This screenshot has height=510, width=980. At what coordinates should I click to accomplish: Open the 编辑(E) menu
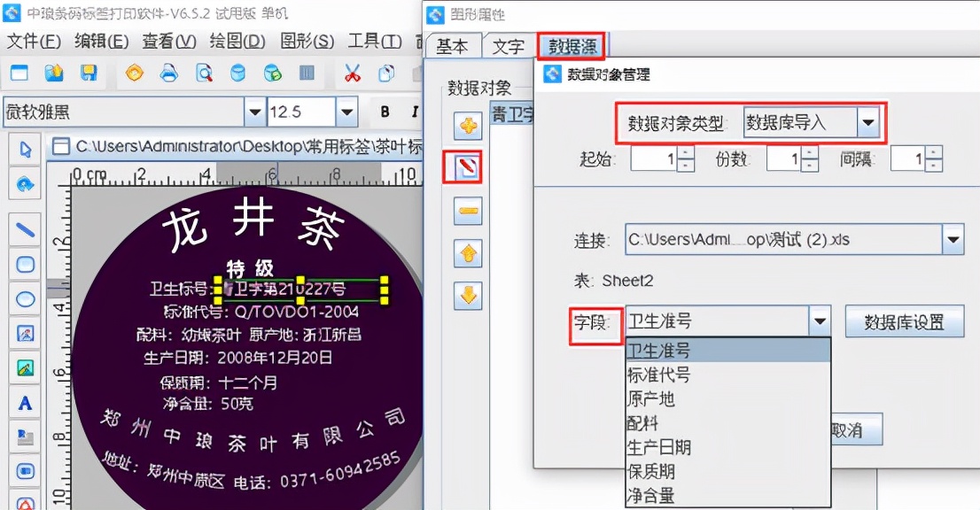click(x=101, y=42)
